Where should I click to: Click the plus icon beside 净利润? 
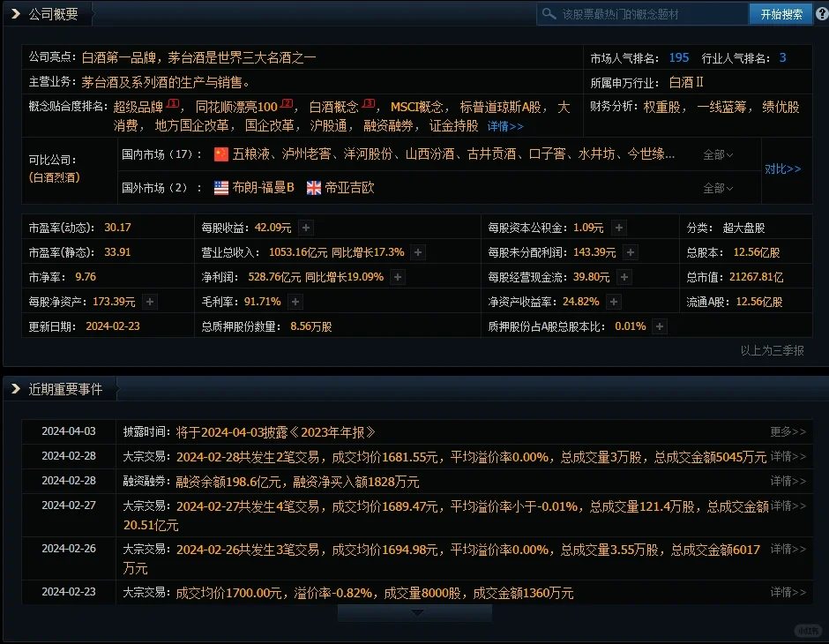tap(398, 276)
